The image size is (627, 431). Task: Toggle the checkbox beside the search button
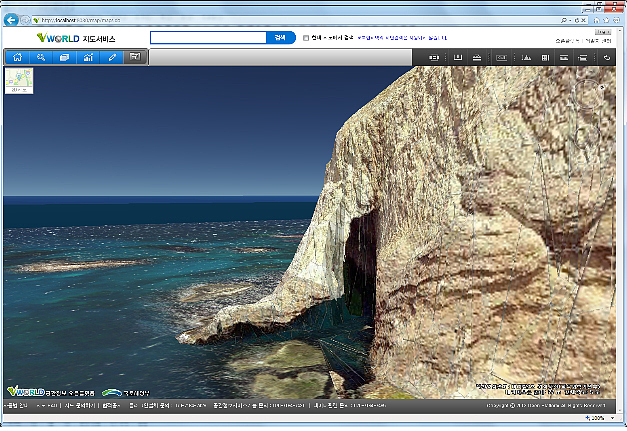pyautogui.click(x=306, y=38)
